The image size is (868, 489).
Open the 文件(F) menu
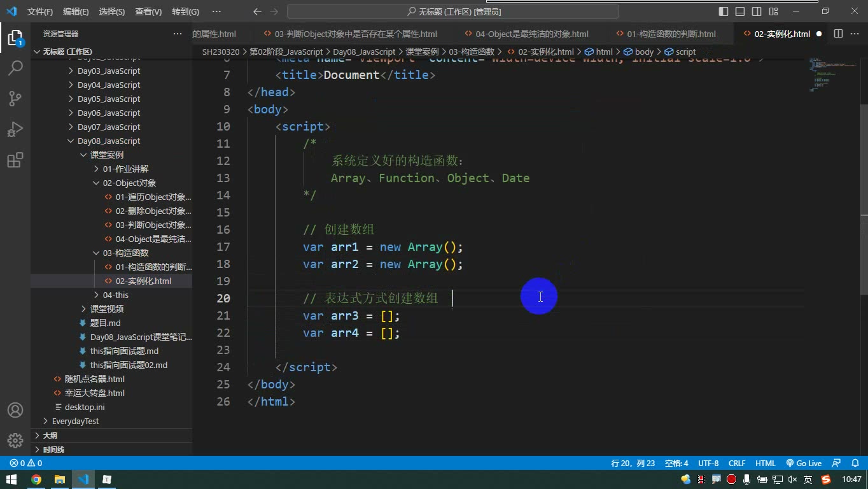pyautogui.click(x=40, y=11)
